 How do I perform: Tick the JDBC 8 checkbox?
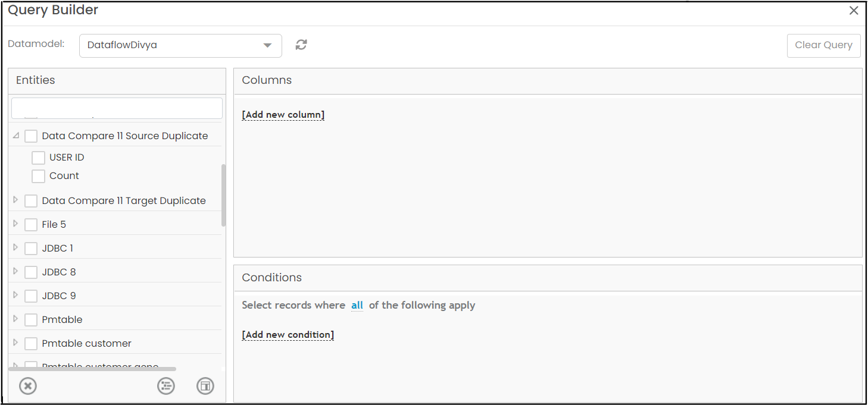point(31,272)
